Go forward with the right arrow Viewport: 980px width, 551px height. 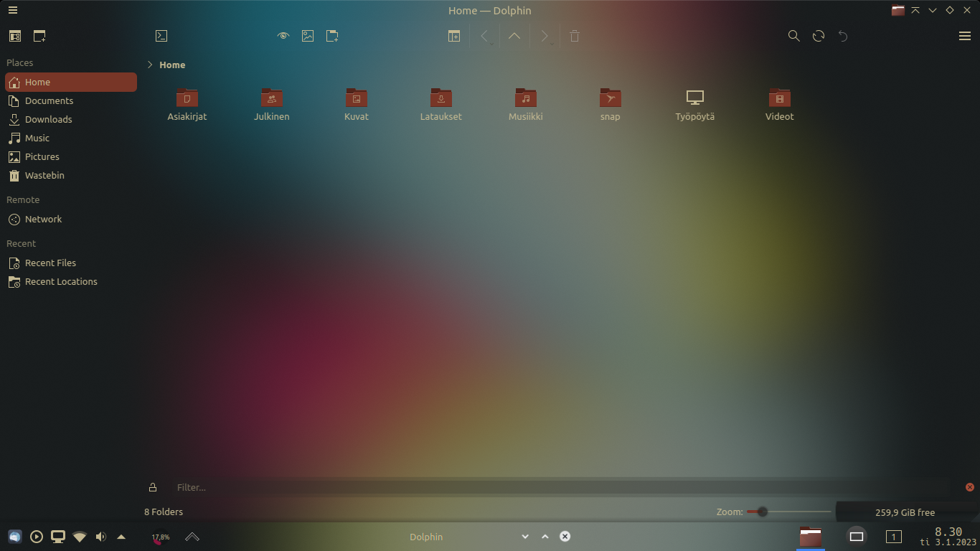point(545,36)
